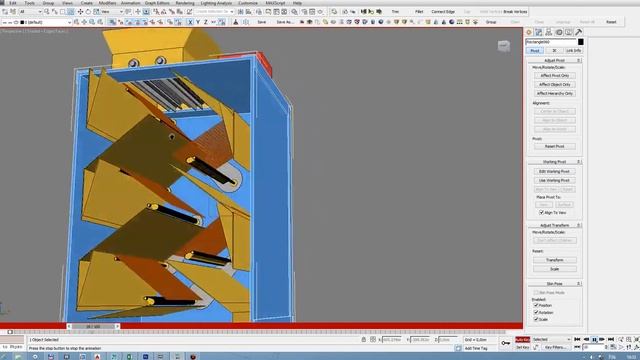Click the object name input field
Screen dimensions: 640x360
pyautogui.click(x=551, y=42)
